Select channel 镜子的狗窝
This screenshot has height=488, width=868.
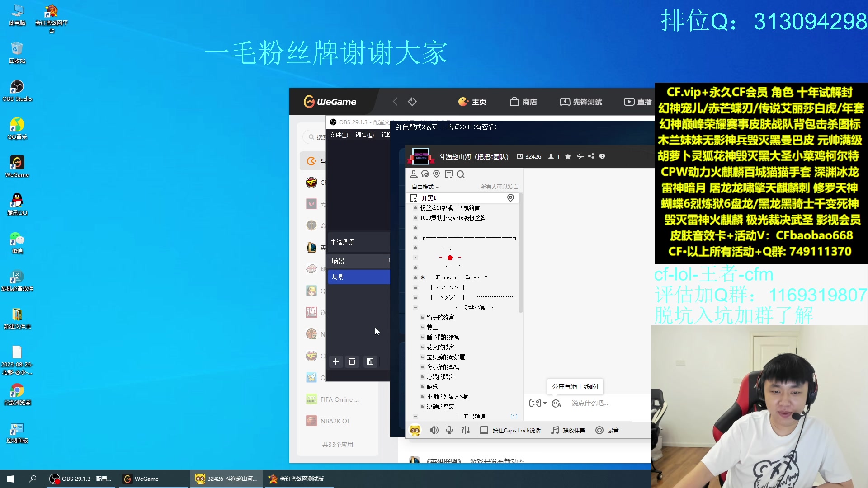pyautogui.click(x=440, y=317)
